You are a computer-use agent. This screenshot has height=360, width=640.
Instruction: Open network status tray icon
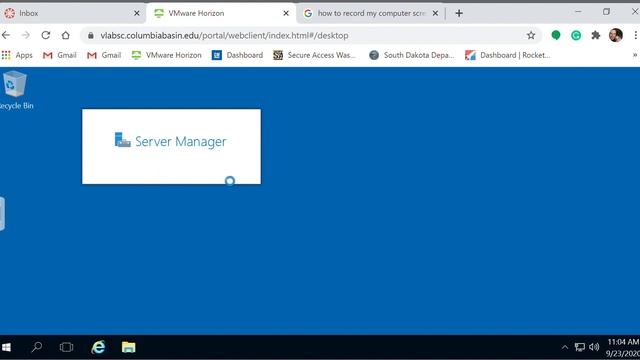(x=579, y=347)
